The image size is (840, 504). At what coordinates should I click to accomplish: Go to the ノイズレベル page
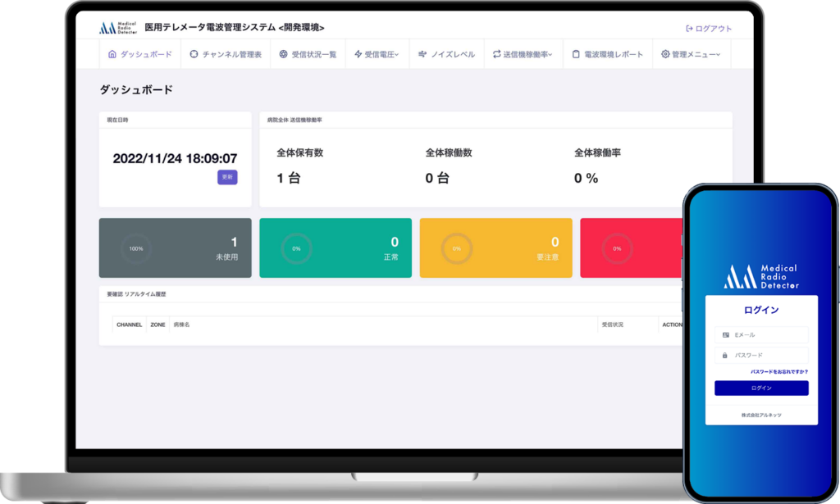tap(452, 55)
